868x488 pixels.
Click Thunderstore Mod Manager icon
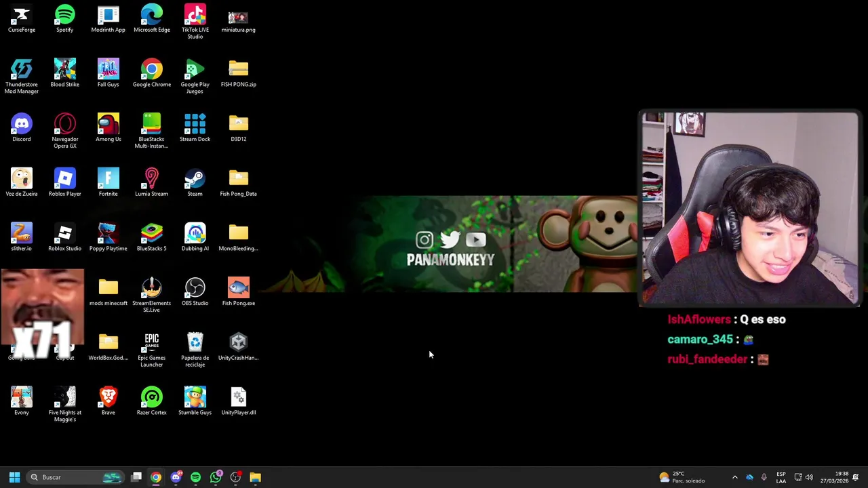(22, 77)
